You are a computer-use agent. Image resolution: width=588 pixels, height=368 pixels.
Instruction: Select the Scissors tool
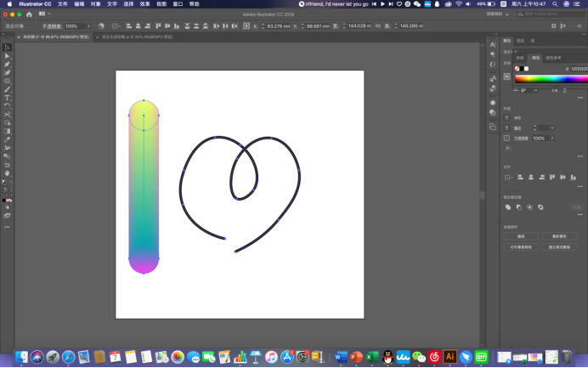coord(7,115)
